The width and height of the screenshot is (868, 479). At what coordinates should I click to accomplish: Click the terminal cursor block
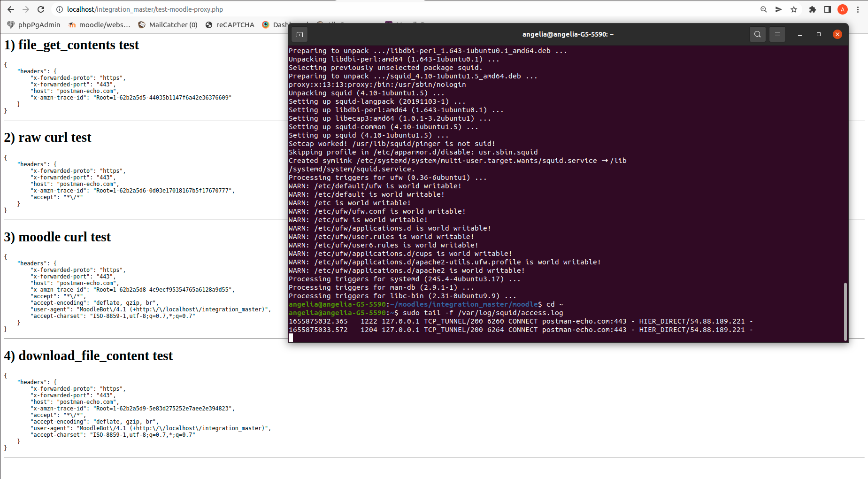[291, 338]
